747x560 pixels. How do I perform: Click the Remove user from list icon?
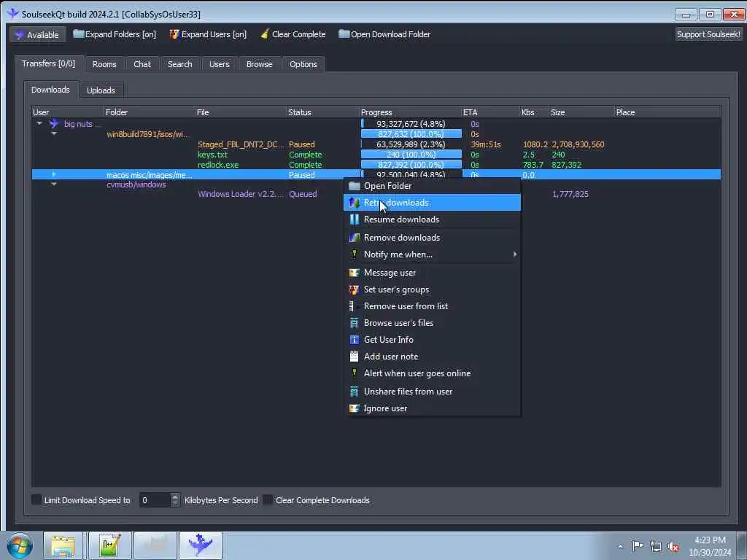pyautogui.click(x=352, y=306)
